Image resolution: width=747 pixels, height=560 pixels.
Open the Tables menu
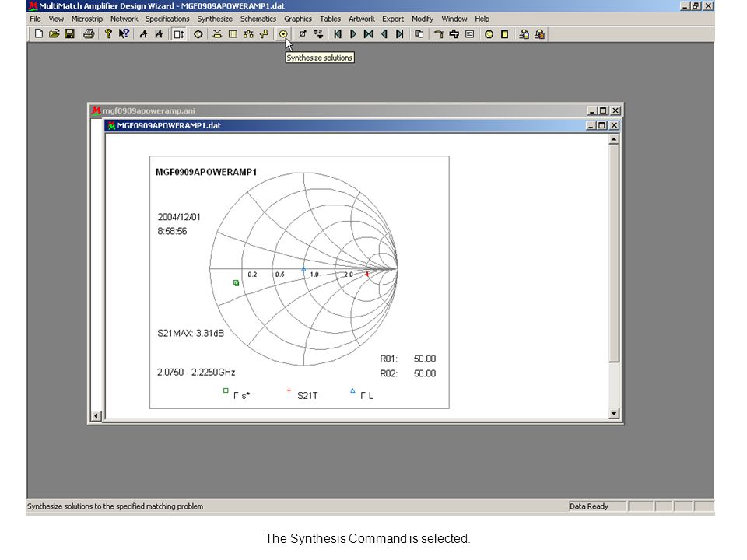(330, 19)
